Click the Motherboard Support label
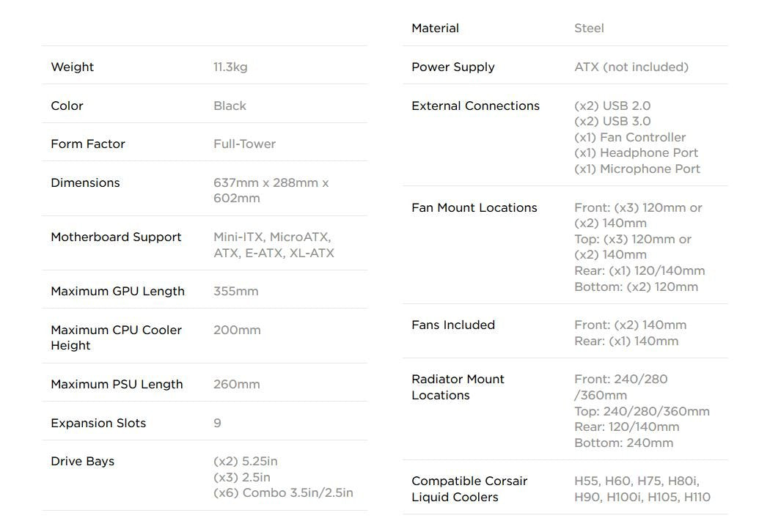The height and width of the screenshot is (532, 759). click(x=116, y=237)
